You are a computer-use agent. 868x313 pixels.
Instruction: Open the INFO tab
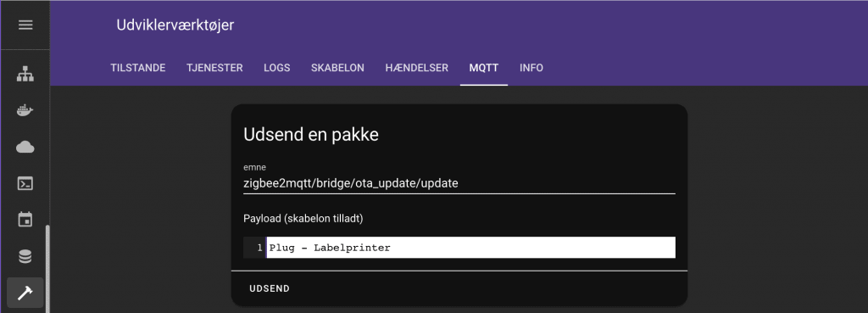coord(531,68)
